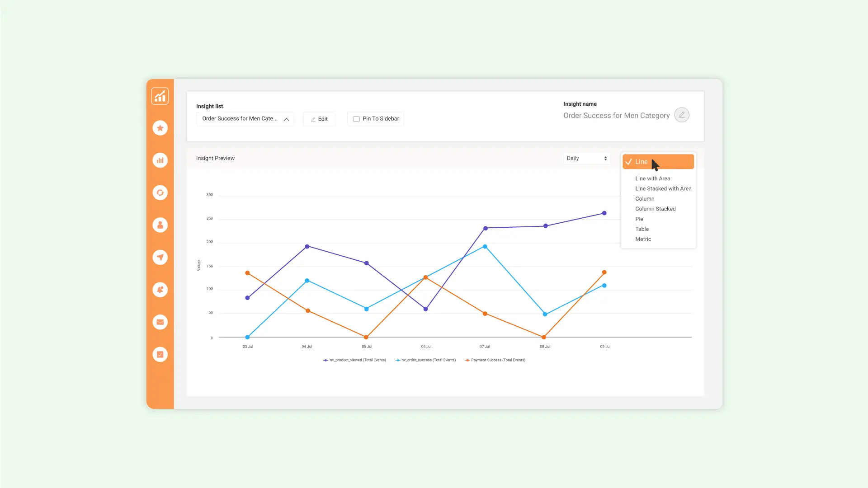868x488 pixels.
Task: Expand the Insight list dropdown
Action: tap(245, 119)
